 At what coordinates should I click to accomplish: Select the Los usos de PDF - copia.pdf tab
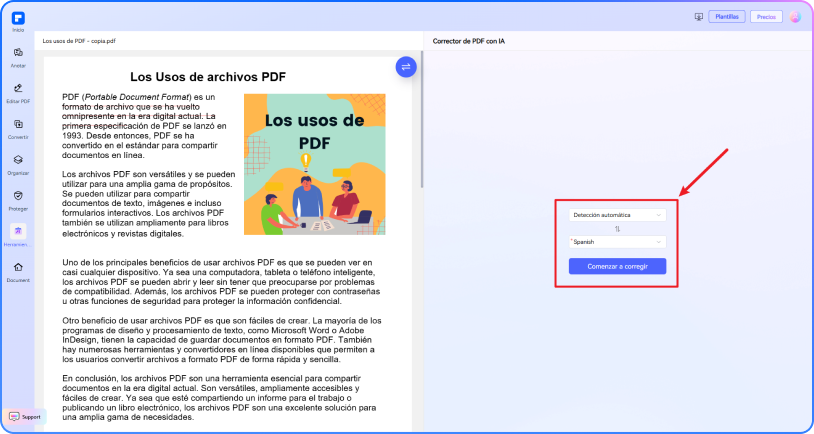79,40
